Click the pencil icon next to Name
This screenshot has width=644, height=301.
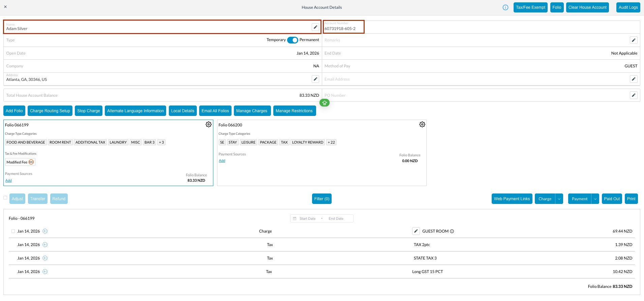pos(315,27)
